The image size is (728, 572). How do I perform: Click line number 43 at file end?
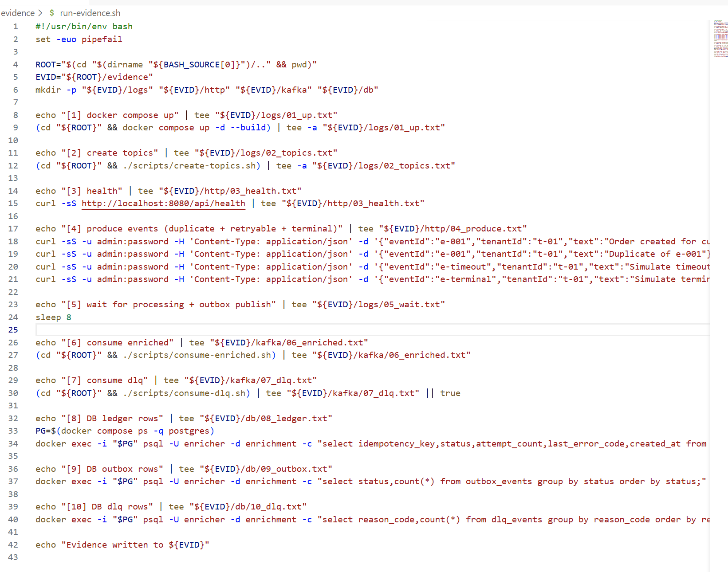point(13,557)
